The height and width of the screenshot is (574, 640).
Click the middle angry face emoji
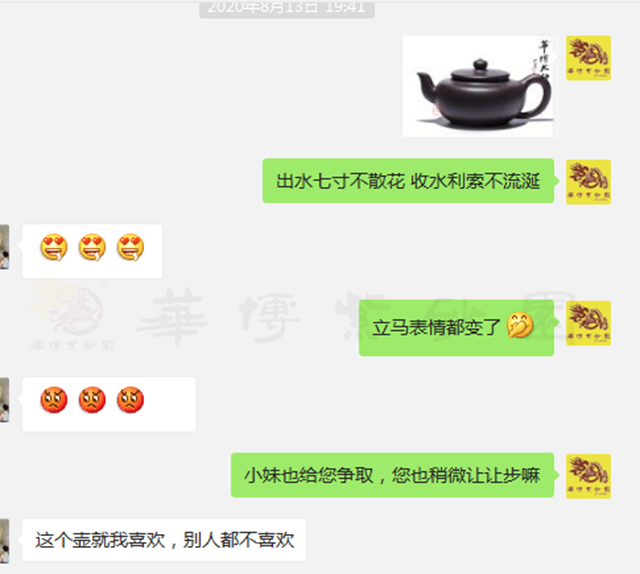(x=92, y=400)
